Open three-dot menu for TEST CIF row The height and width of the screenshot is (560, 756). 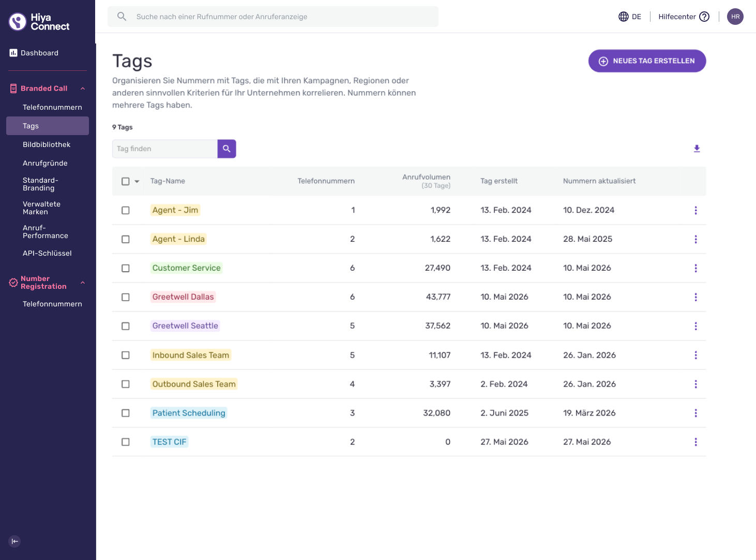(695, 442)
